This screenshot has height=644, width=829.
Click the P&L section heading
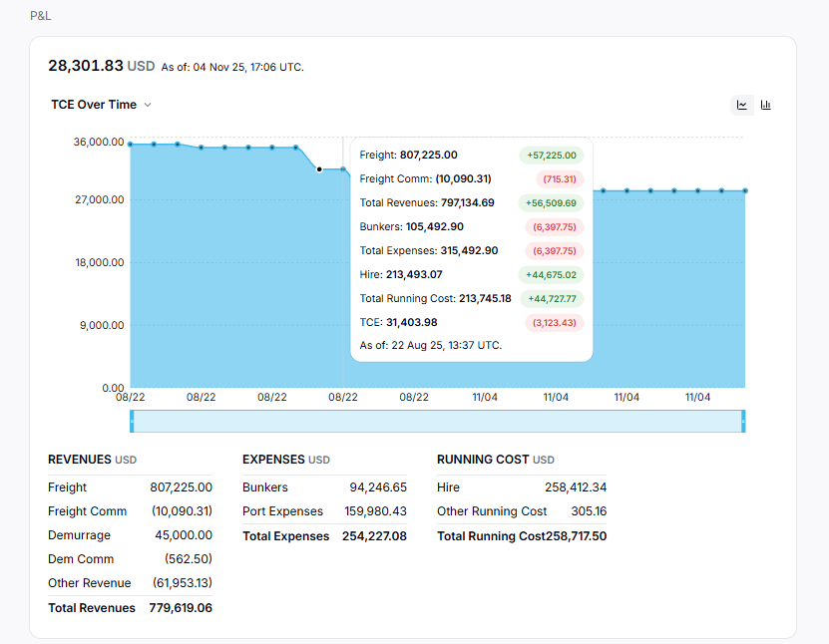tap(41, 16)
